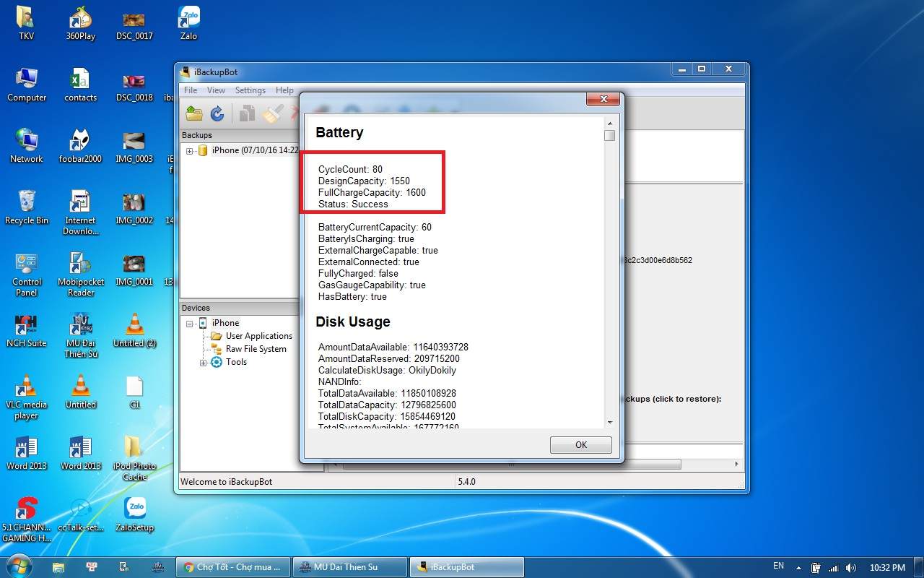The image size is (924, 578).
Task: Click version 5.4.0 in status bar
Action: click(466, 481)
